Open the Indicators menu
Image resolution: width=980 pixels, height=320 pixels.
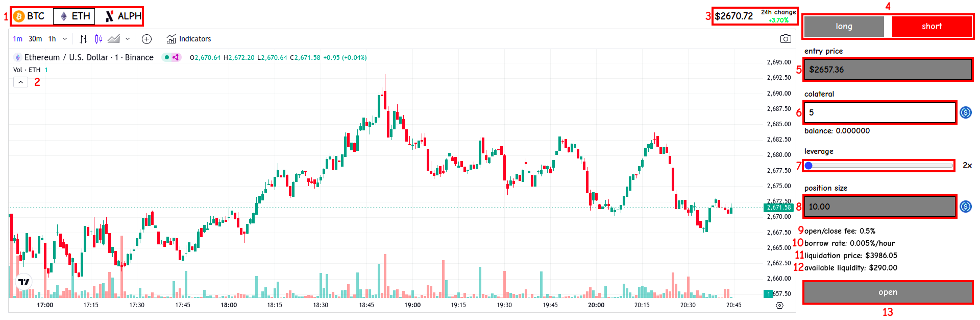point(189,39)
